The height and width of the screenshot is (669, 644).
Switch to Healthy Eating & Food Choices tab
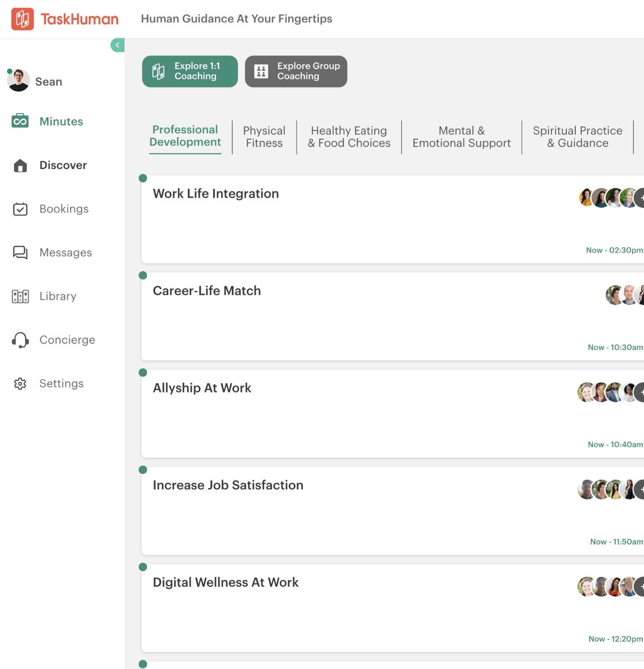349,137
